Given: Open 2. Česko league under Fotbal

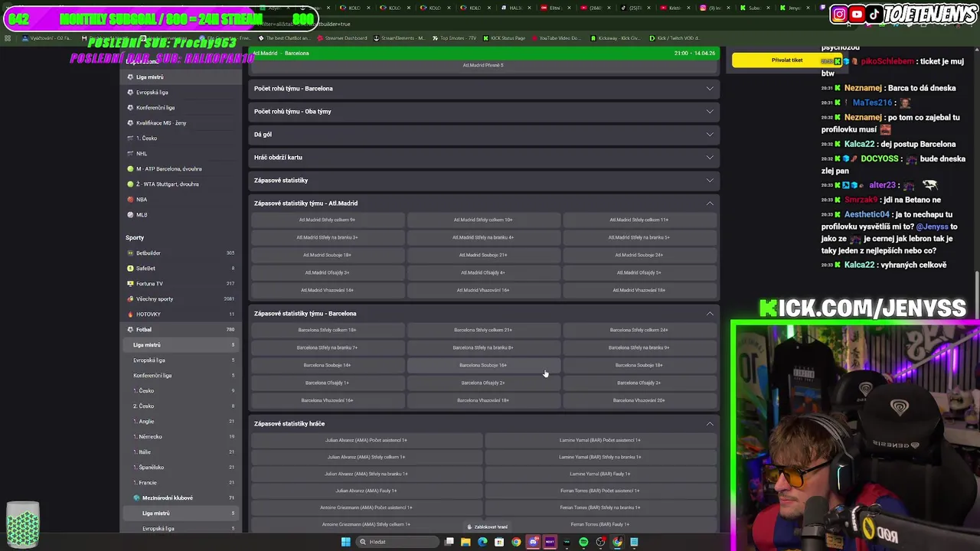Looking at the screenshot, I should pos(181,406).
